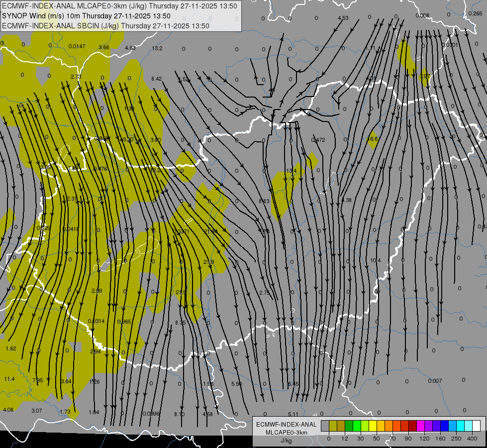Image resolution: width=487 pixels, height=448 pixels.
Task: Click the magenta legend swatch
Action: (420, 426)
